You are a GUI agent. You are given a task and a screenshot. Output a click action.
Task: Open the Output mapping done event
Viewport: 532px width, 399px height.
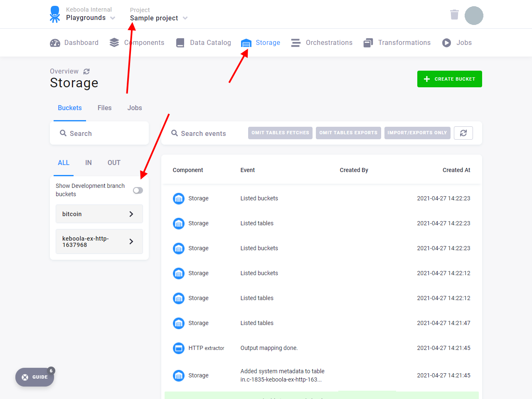pos(269,348)
